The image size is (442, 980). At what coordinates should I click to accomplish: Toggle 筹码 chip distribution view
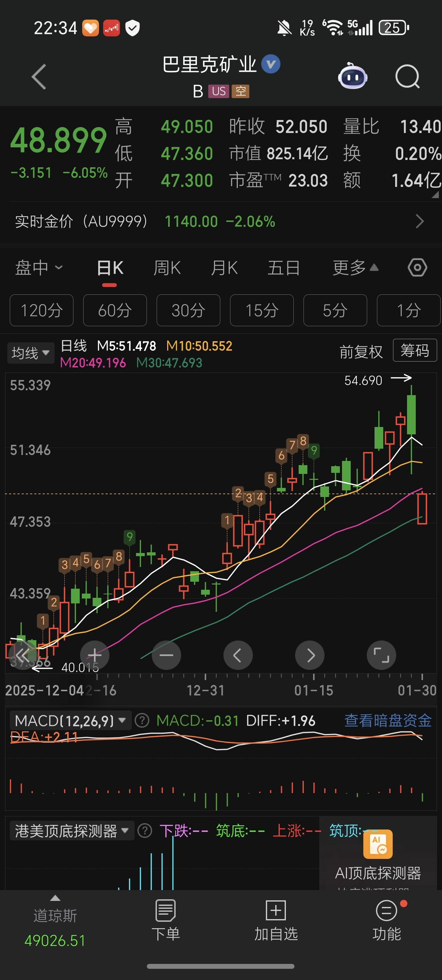(415, 350)
